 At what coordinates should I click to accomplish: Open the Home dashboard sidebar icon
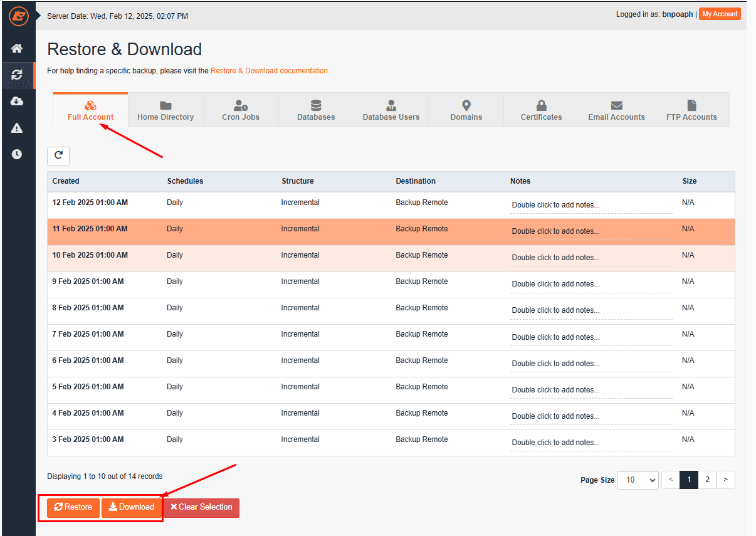pos(17,48)
